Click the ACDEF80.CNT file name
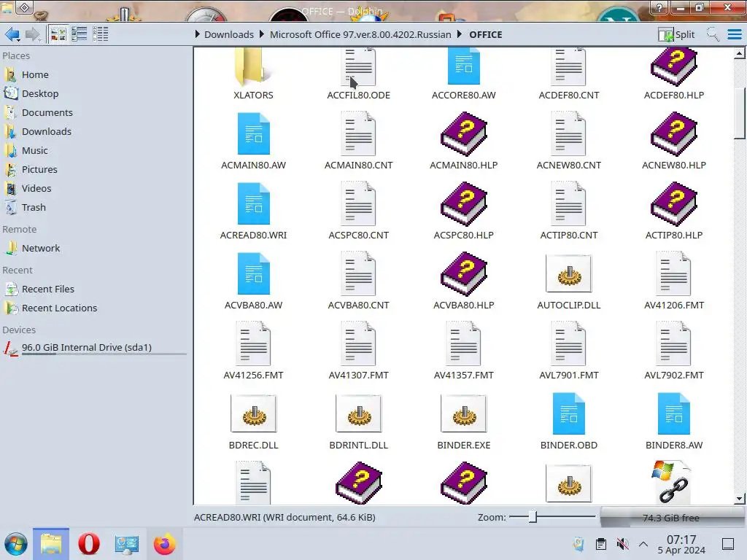The height and width of the screenshot is (560, 747). (569, 96)
